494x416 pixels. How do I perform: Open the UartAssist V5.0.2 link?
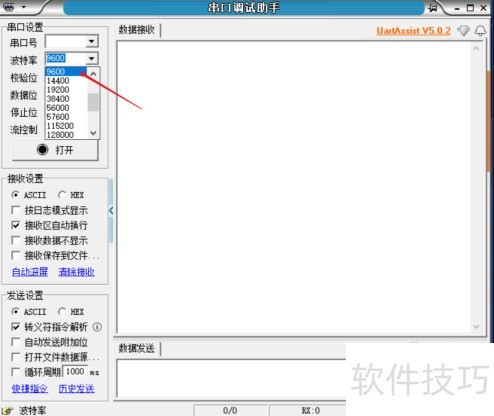pyautogui.click(x=413, y=31)
